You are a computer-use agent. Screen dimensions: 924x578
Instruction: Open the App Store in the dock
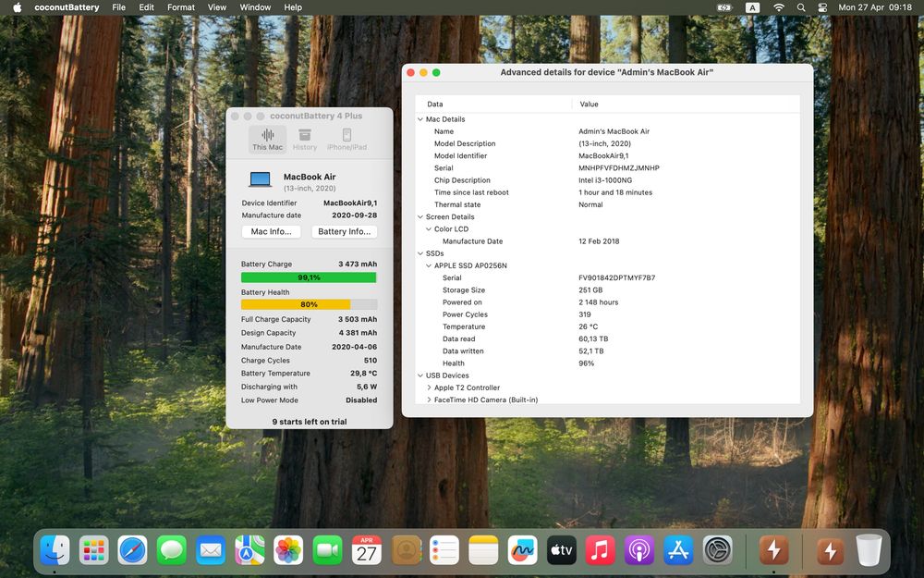pos(678,550)
